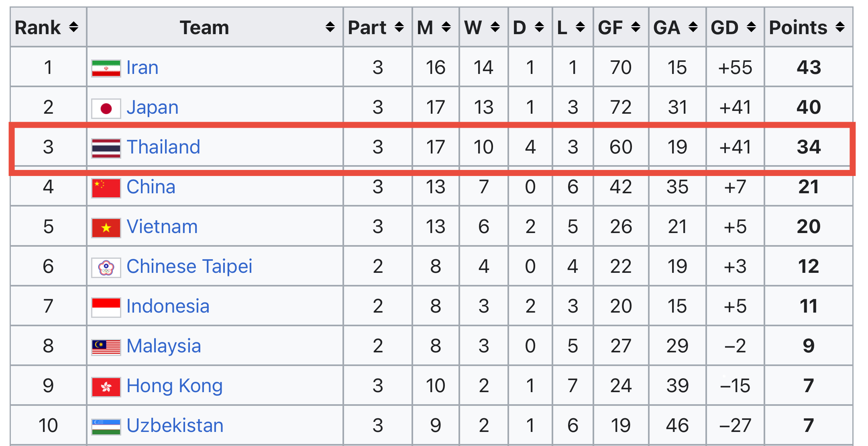868x446 pixels.
Task: Sort table by Points column arrows
Action: coord(840,27)
